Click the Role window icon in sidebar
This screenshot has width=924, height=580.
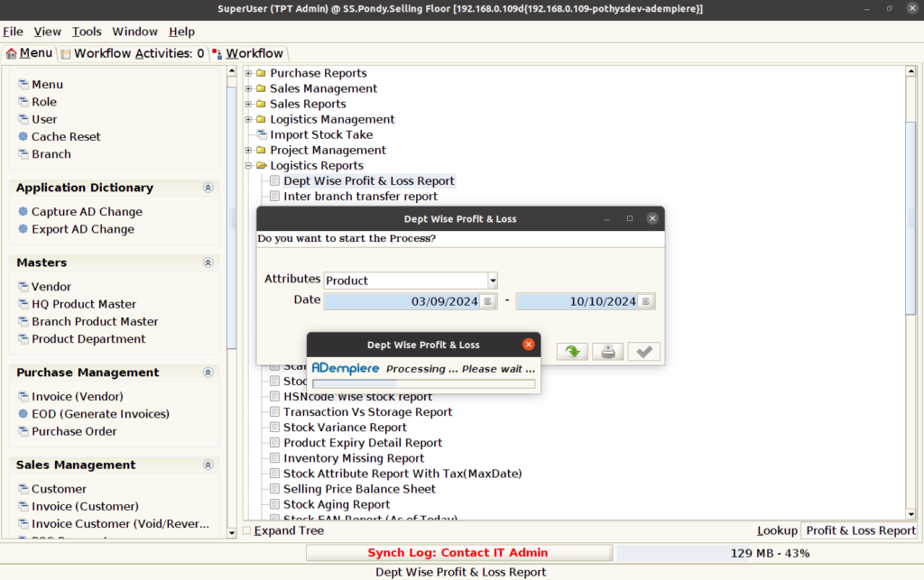pyautogui.click(x=23, y=102)
